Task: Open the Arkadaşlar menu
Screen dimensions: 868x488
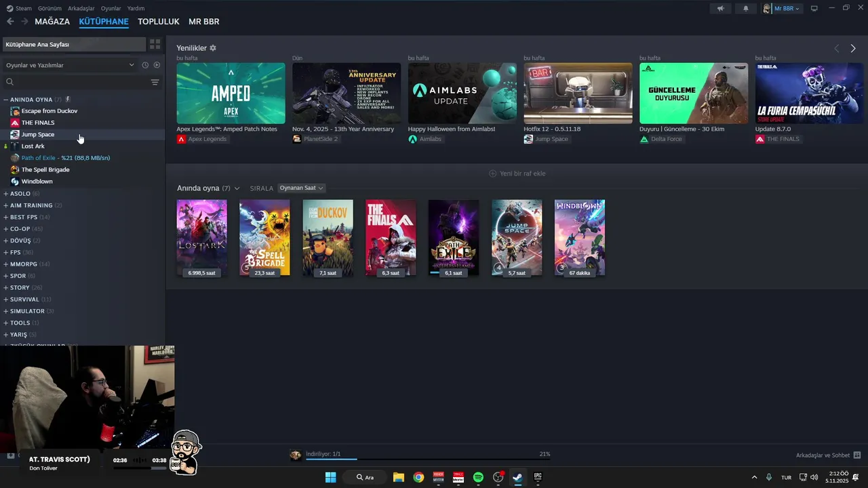Action: [x=81, y=8]
